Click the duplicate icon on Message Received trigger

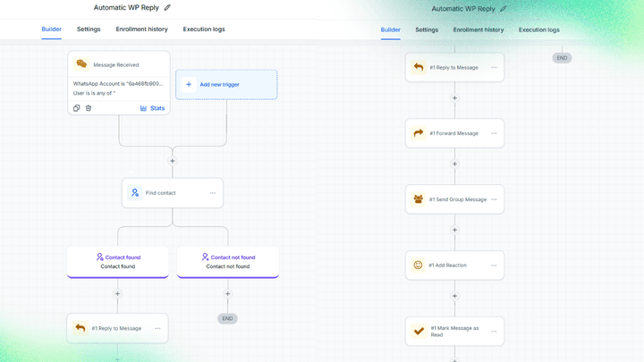pyautogui.click(x=76, y=108)
